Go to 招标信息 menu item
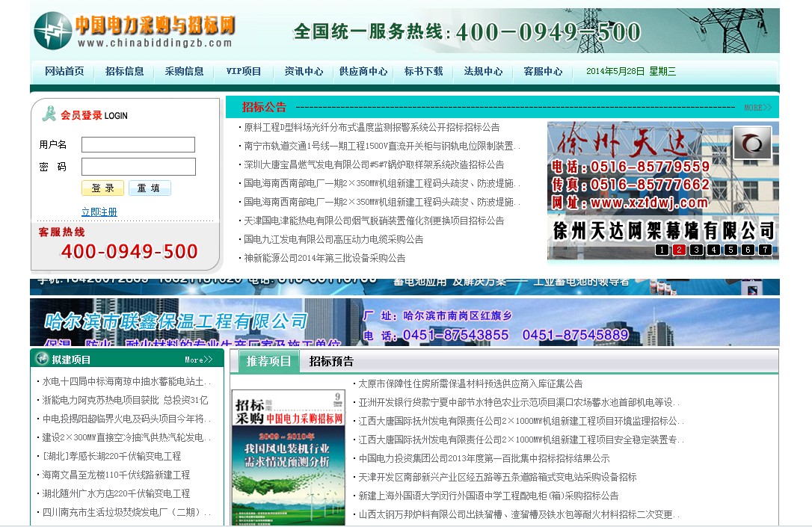Viewport: 812px width, 527px height. (x=124, y=72)
